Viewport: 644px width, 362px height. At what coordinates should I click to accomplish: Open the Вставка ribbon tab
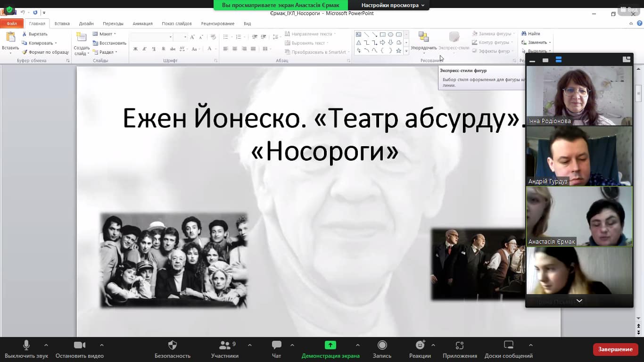(62, 24)
